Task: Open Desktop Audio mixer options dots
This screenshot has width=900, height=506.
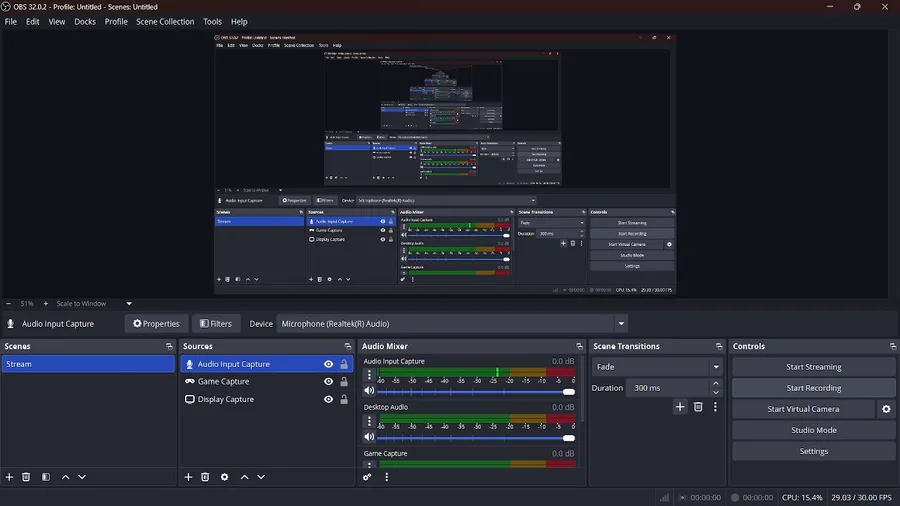Action: (x=369, y=421)
